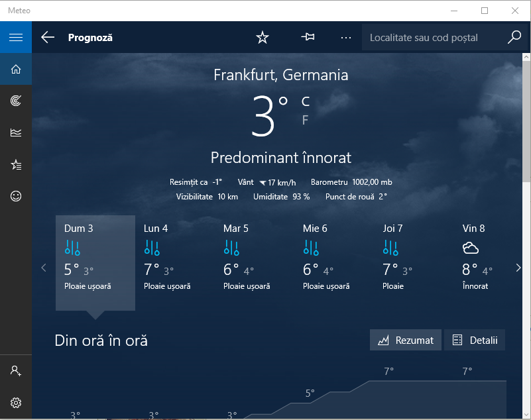Pin Frankfurt to Start using the pin icon

coord(308,37)
